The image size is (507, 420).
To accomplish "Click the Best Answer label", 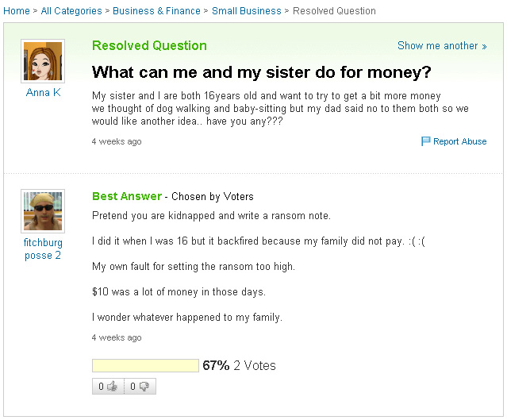I will click(x=127, y=196).
